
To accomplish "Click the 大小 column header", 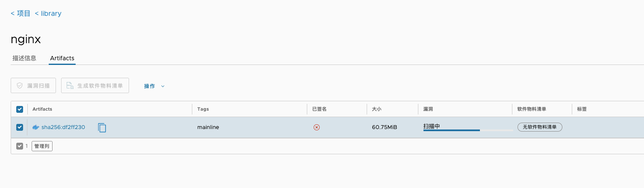I will [376, 109].
